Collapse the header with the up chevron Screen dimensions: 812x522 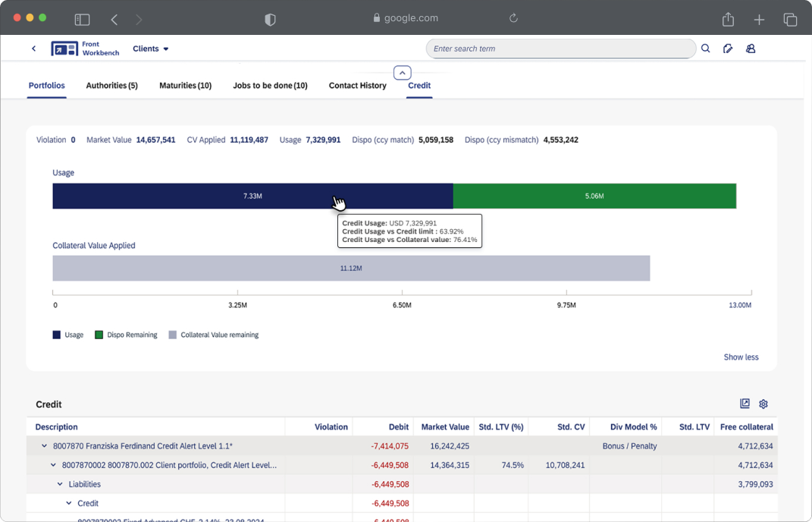point(403,73)
